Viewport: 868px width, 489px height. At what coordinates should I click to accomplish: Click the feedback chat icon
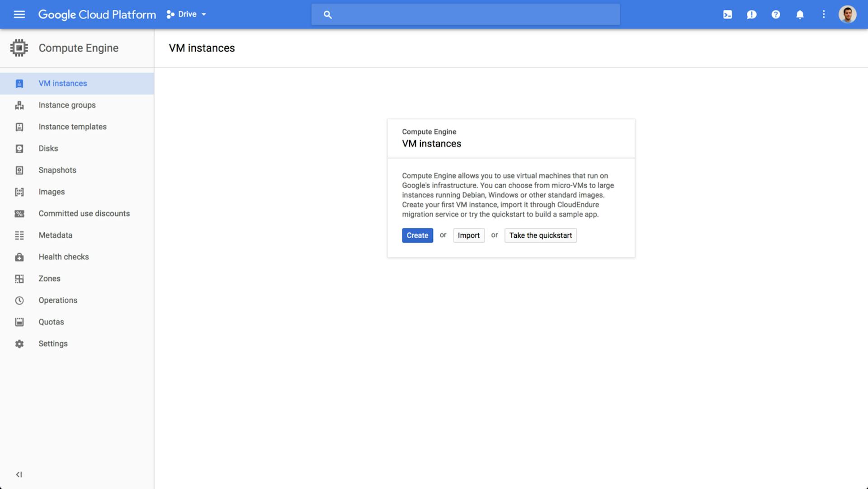(751, 14)
